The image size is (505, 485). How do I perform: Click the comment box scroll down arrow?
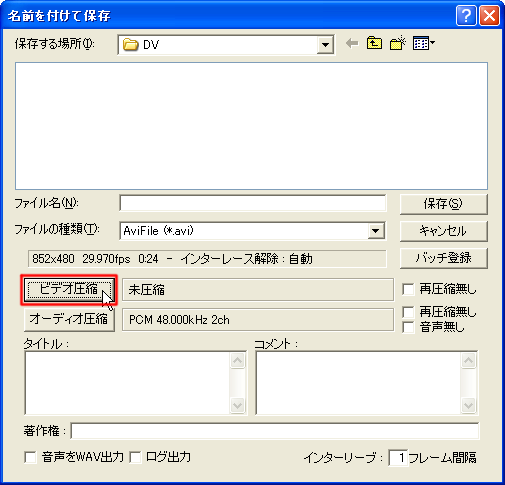pyautogui.click(x=469, y=406)
